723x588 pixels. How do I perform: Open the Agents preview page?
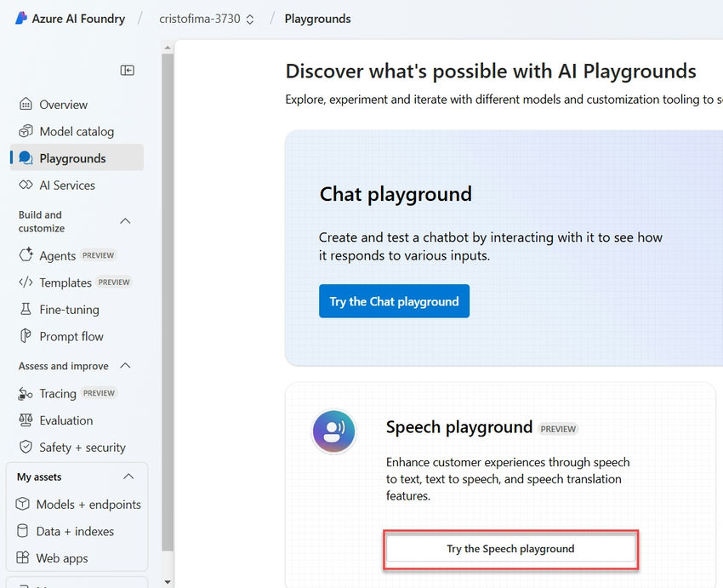pos(51,254)
